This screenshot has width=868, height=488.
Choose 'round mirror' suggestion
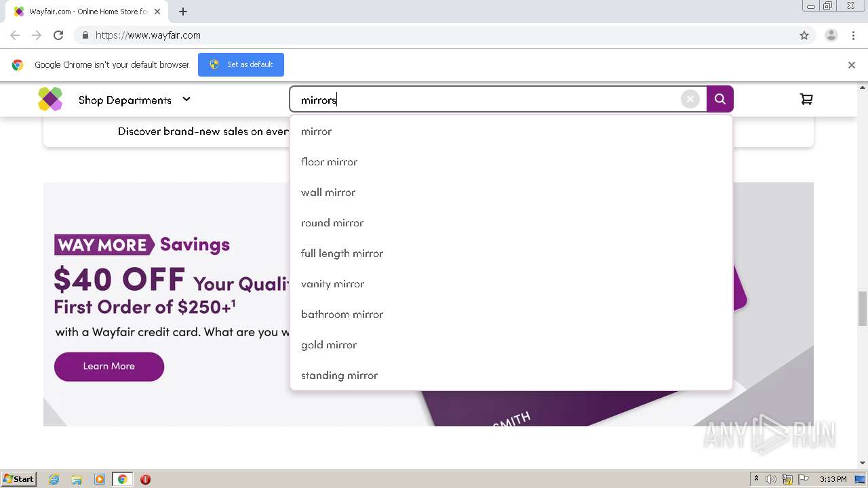click(511, 223)
